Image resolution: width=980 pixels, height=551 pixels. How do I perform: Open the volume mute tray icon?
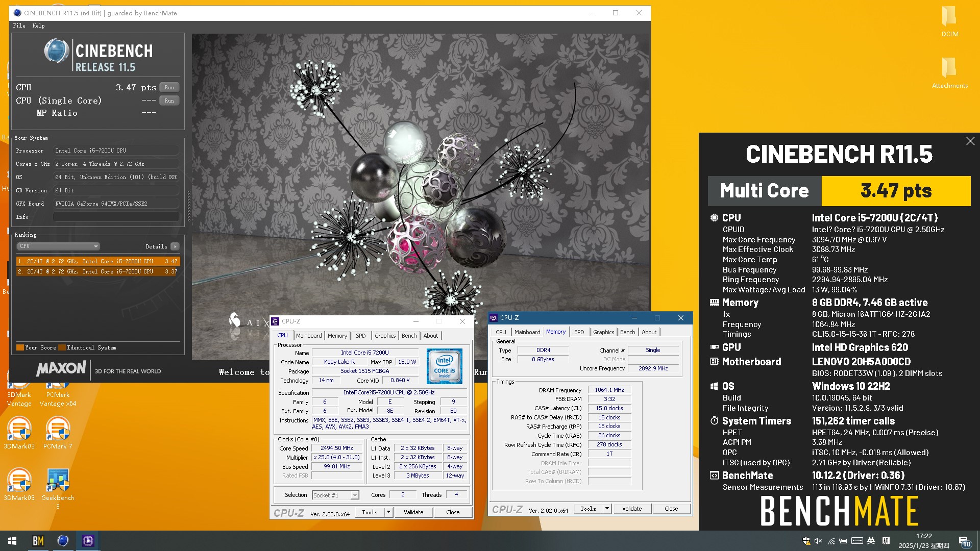(x=818, y=541)
